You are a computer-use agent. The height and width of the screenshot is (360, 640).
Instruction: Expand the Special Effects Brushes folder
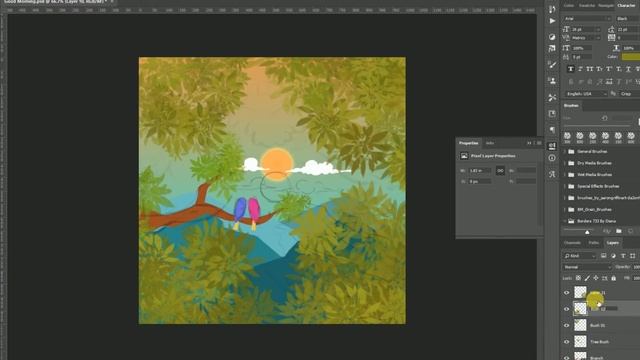[565, 186]
